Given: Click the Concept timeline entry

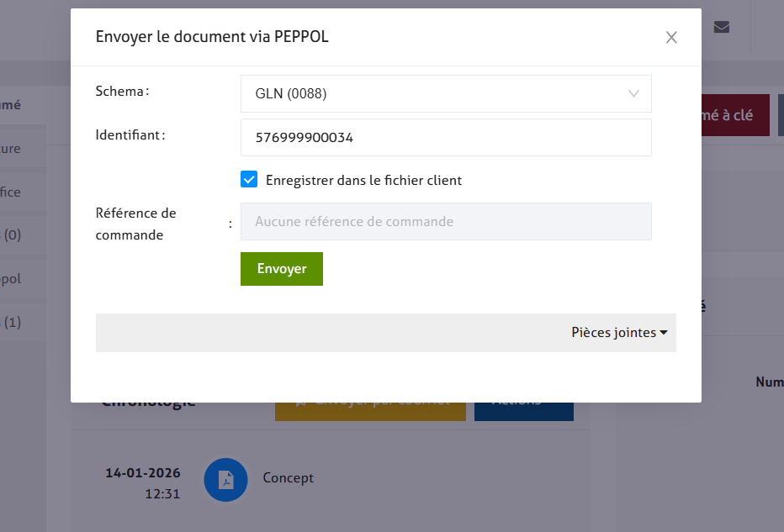Looking at the screenshot, I should coord(288,478).
